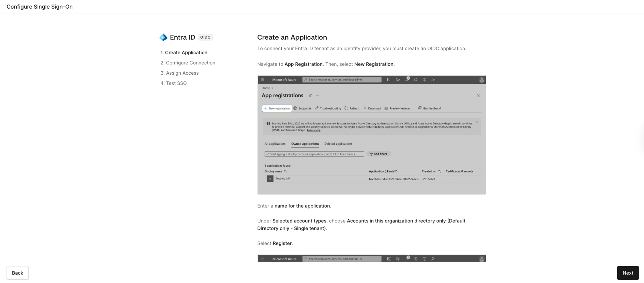The height and width of the screenshot is (283, 644).
Task: Dismiss the ADAL info banner with its X
Action: (x=477, y=122)
